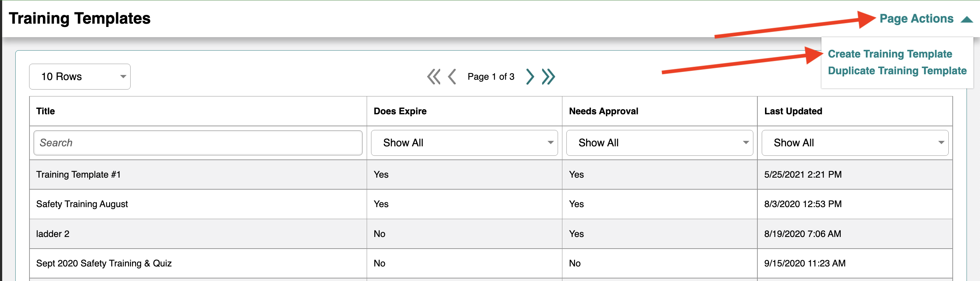This screenshot has height=281, width=980.
Task: Click Does Expire value for Training Template #1
Action: coord(381,174)
